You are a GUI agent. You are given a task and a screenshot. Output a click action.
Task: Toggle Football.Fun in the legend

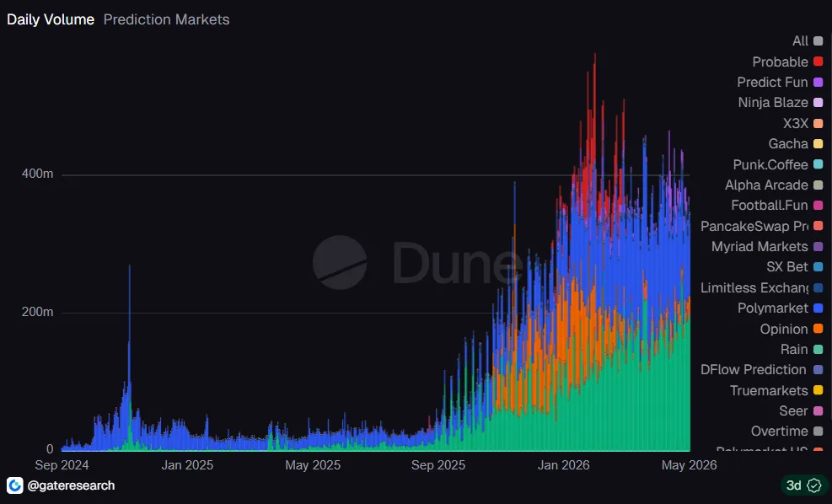(x=777, y=206)
